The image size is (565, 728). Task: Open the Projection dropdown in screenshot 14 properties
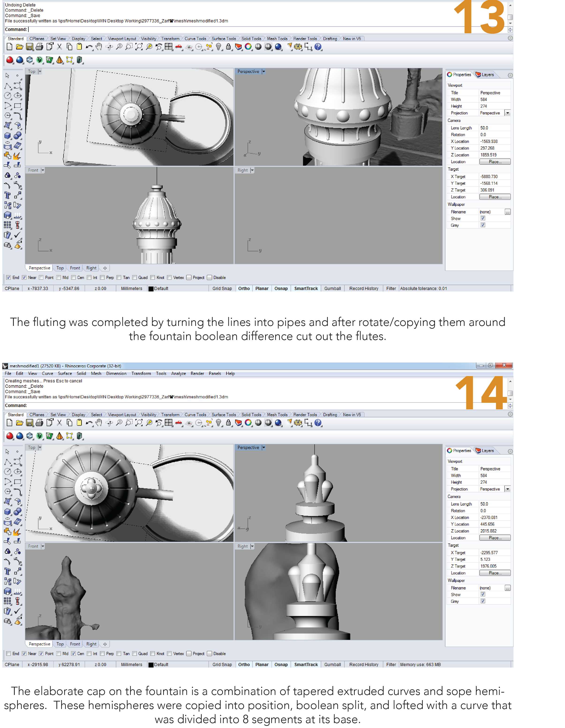click(x=507, y=489)
